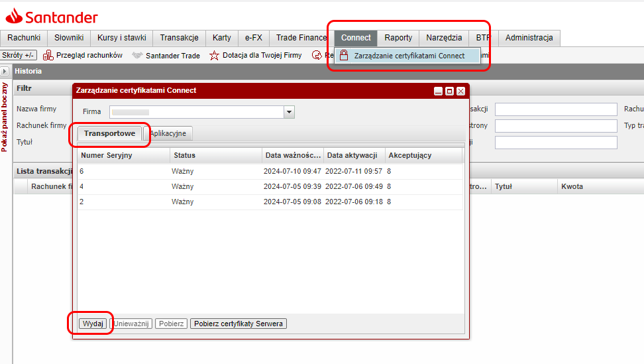644x364 pixels.
Task: Click the Santander Trade handshake icon
Action: pos(137,55)
